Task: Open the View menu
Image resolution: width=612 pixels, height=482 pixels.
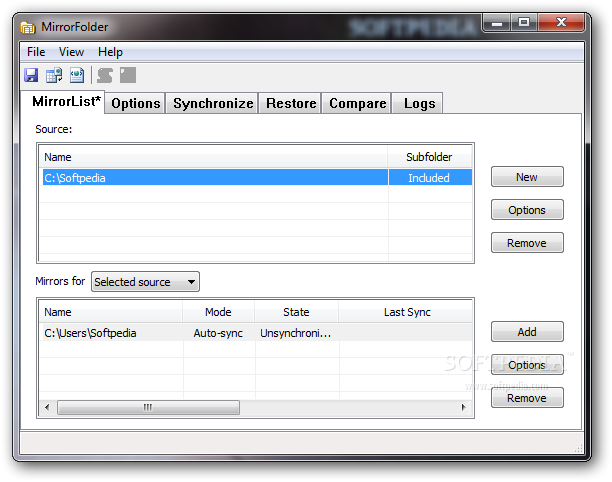Action: (x=71, y=52)
